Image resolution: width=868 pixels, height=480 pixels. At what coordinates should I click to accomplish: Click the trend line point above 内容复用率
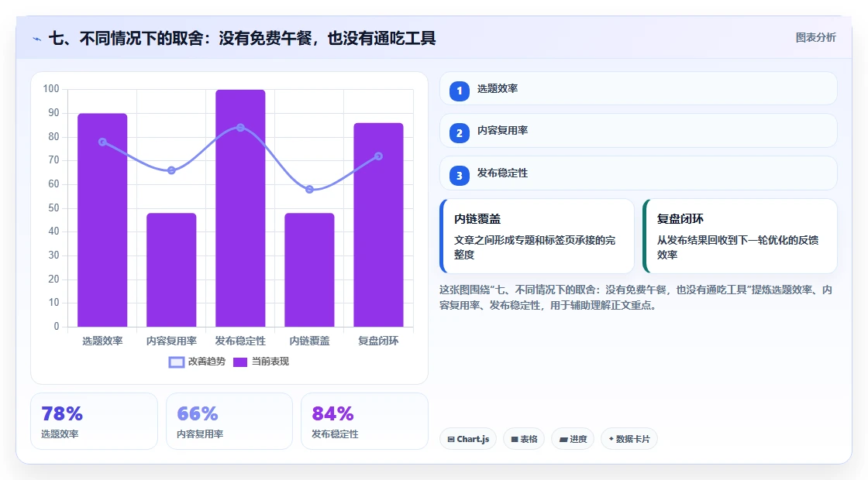tap(171, 170)
